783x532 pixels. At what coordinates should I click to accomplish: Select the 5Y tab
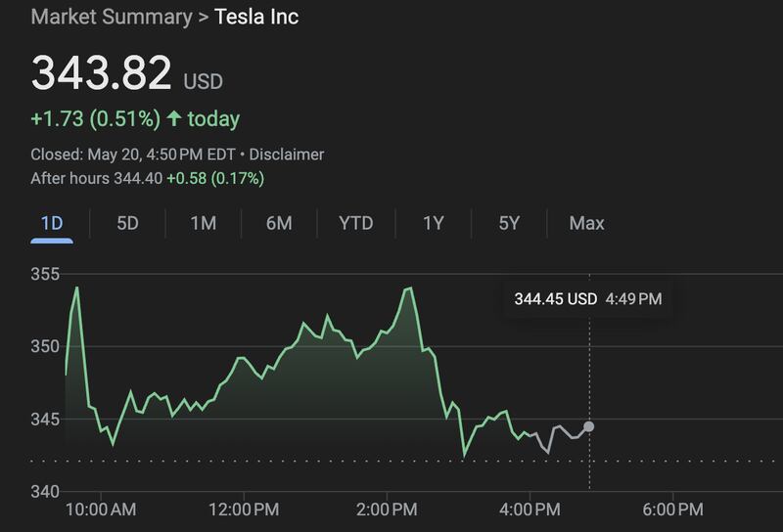pyautogui.click(x=509, y=223)
